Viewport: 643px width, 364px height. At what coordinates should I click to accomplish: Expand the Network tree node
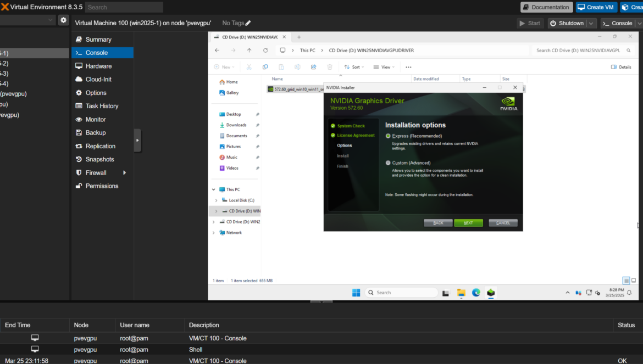point(214,233)
